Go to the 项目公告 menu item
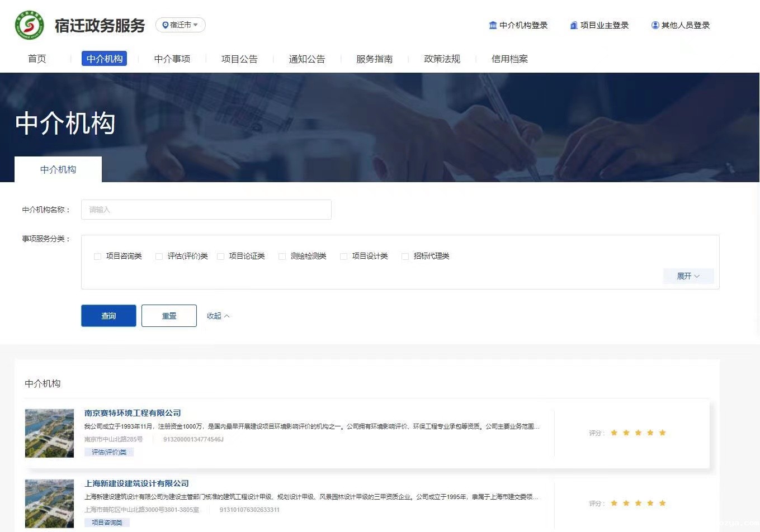The width and height of the screenshot is (760, 532). [x=239, y=59]
